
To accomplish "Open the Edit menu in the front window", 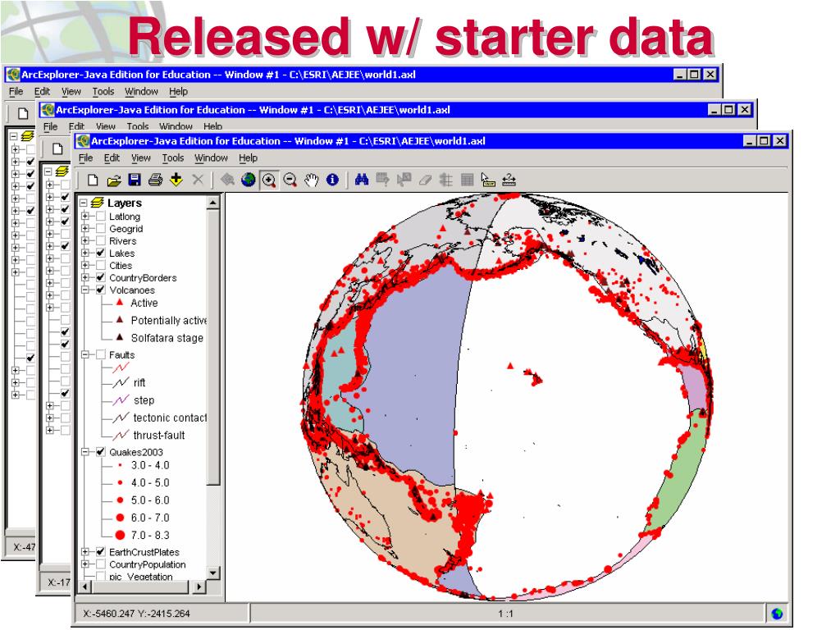I will click(x=112, y=158).
